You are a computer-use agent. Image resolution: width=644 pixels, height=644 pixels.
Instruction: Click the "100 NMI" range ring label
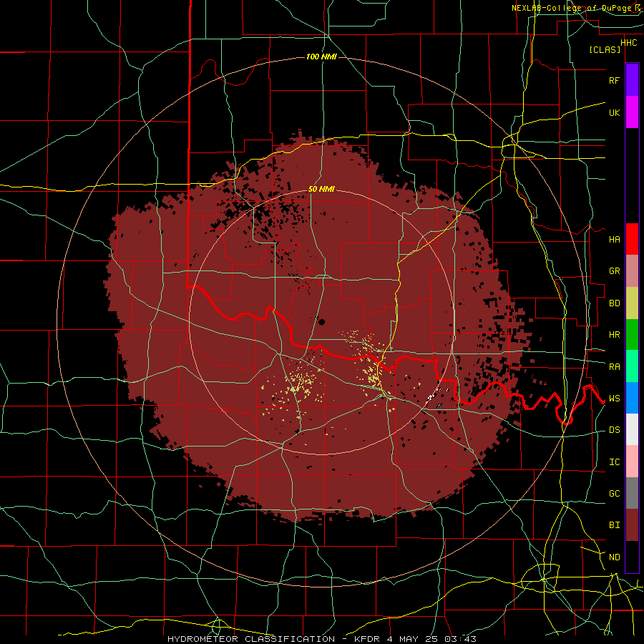click(x=321, y=57)
